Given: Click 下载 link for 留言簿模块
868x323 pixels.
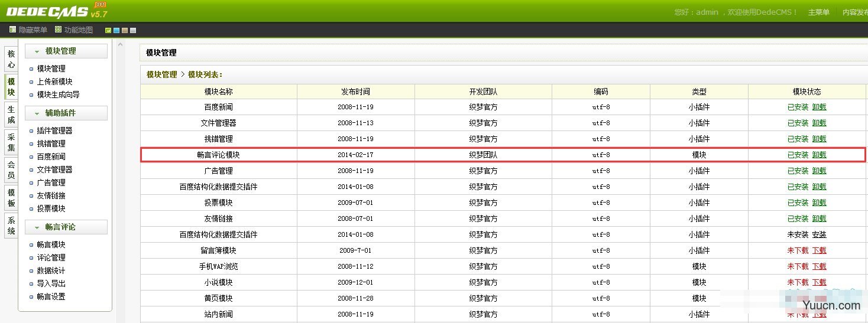Looking at the screenshot, I should pyautogui.click(x=819, y=250).
